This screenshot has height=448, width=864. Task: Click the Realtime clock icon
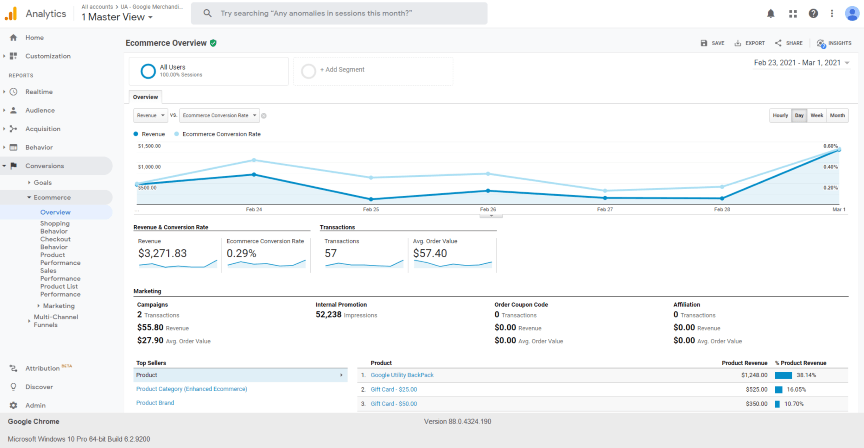pyautogui.click(x=13, y=91)
